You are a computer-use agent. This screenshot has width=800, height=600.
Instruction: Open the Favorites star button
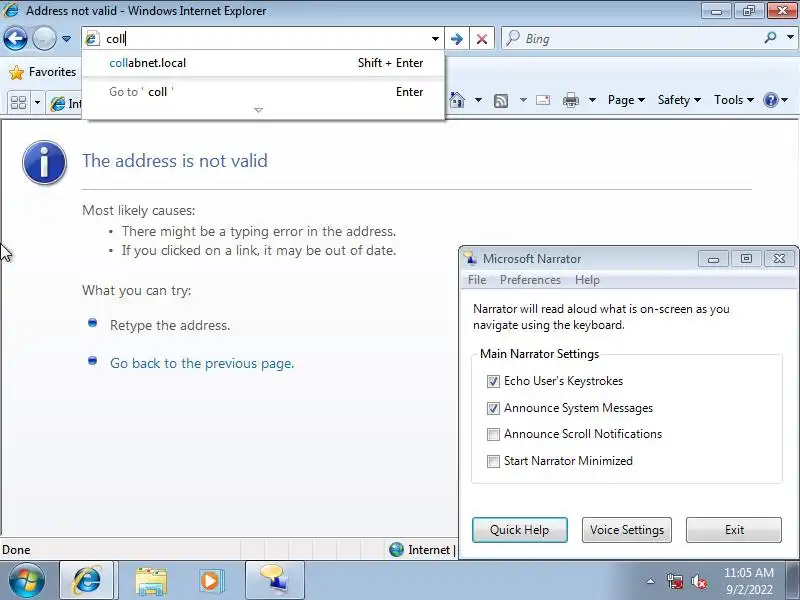click(x=42, y=72)
